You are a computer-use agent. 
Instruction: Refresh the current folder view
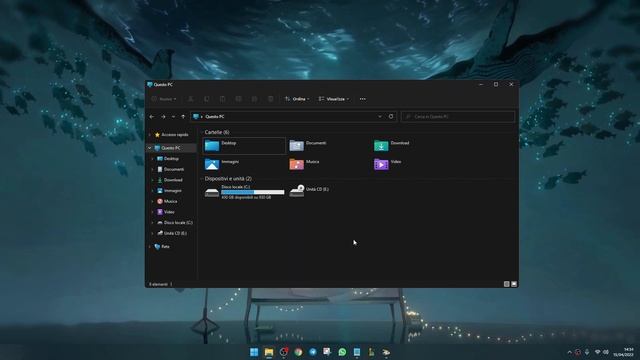coord(391,117)
